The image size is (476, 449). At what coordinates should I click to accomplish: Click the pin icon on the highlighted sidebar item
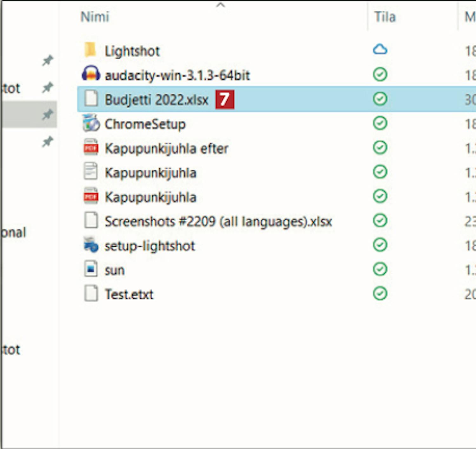48,114
